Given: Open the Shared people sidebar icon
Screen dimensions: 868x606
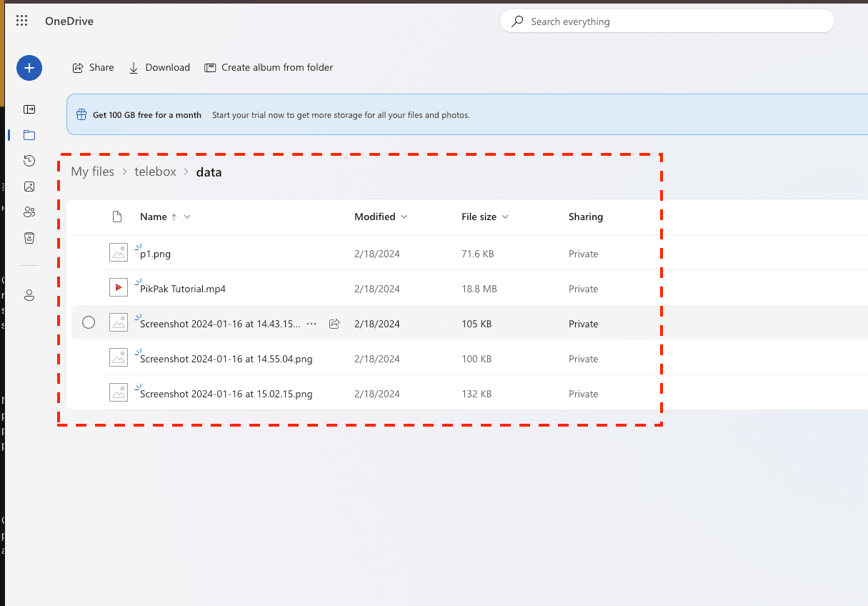Looking at the screenshot, I should coord(29,212).
